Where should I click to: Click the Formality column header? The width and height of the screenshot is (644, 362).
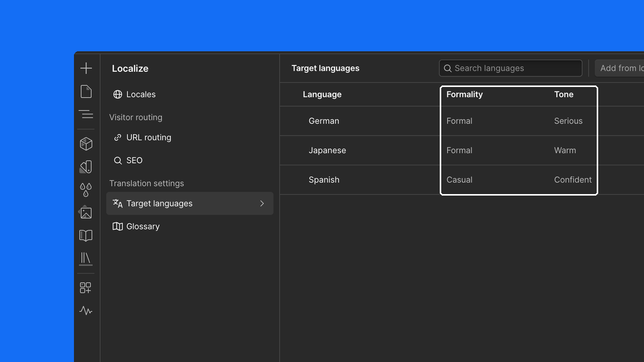(x=464, y=95)
